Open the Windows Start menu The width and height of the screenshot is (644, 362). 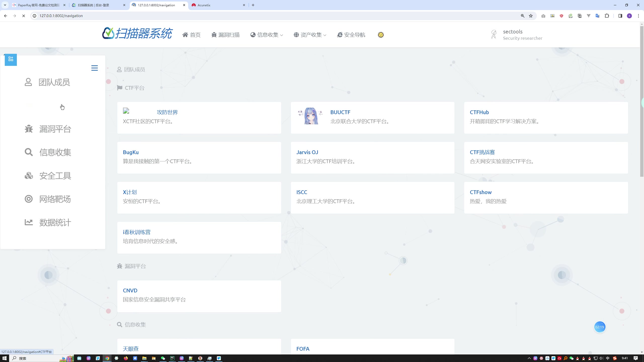[4, 358]
